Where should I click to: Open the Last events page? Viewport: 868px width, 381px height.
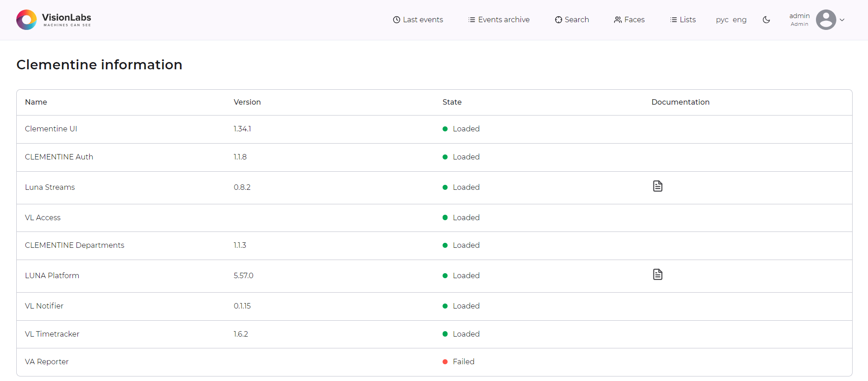(x=418, y=19)
